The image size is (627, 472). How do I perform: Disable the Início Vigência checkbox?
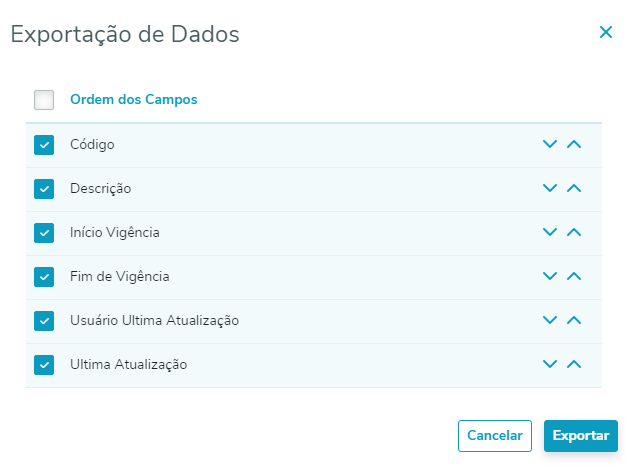click(x=44, y=233)
